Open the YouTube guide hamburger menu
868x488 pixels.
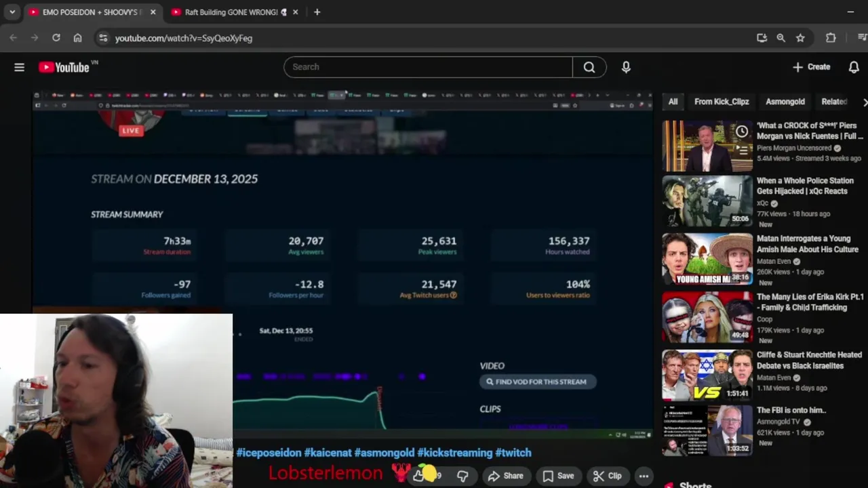click(19, 67)
